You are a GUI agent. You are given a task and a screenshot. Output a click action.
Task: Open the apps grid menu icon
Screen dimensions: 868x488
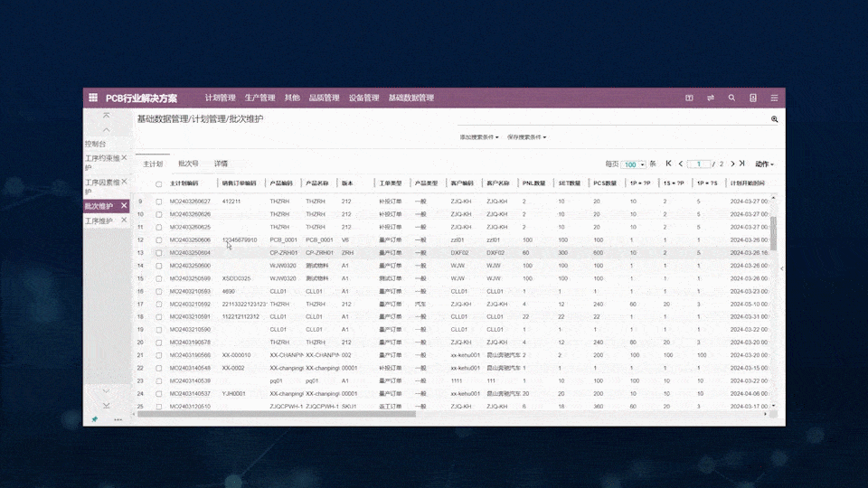(93, 98)
